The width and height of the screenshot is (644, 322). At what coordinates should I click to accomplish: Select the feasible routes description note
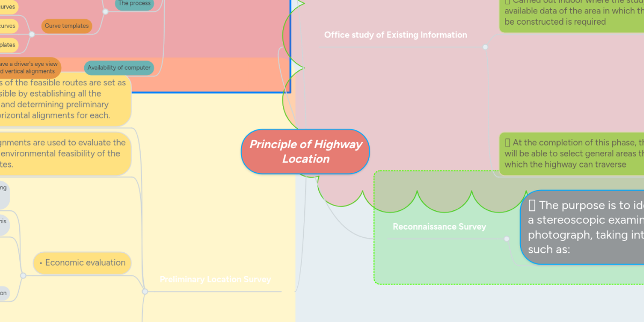[63, 99]
